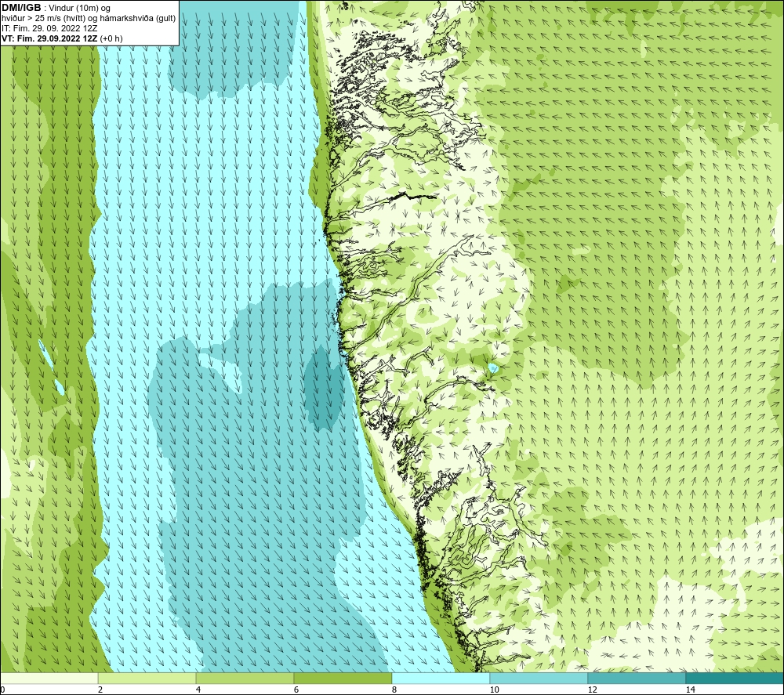Click the 'DMI/IGB' title text

(21, 8)
